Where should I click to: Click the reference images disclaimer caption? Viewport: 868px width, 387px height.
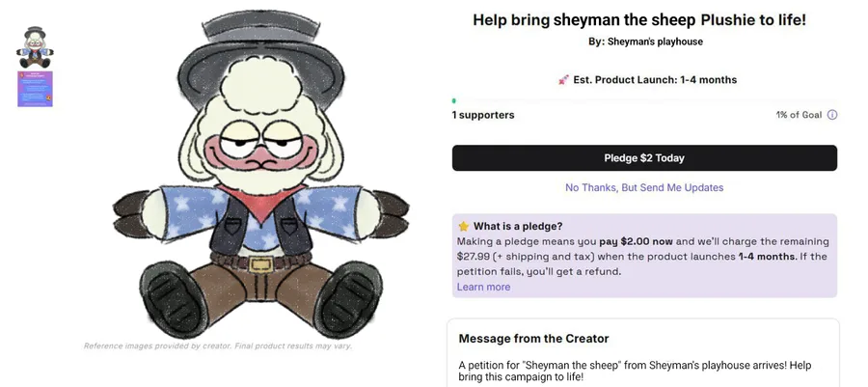(218, 346)
